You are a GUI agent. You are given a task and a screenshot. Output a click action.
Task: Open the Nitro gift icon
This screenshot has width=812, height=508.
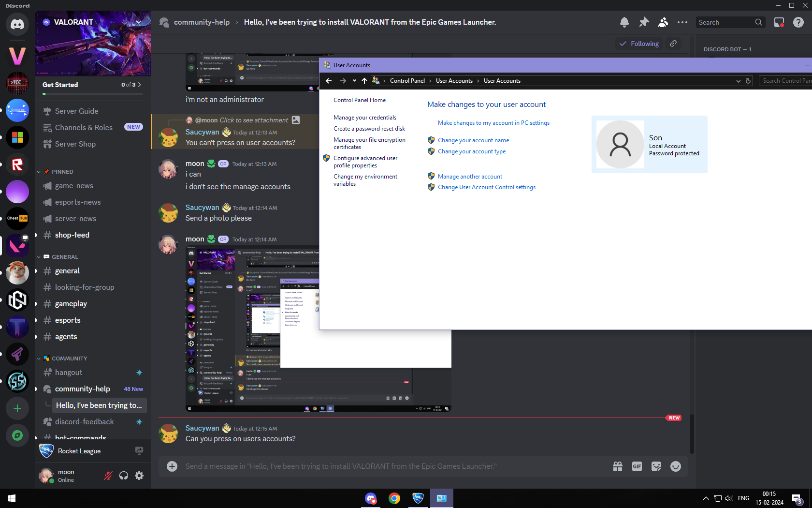(x=618, y=466)
